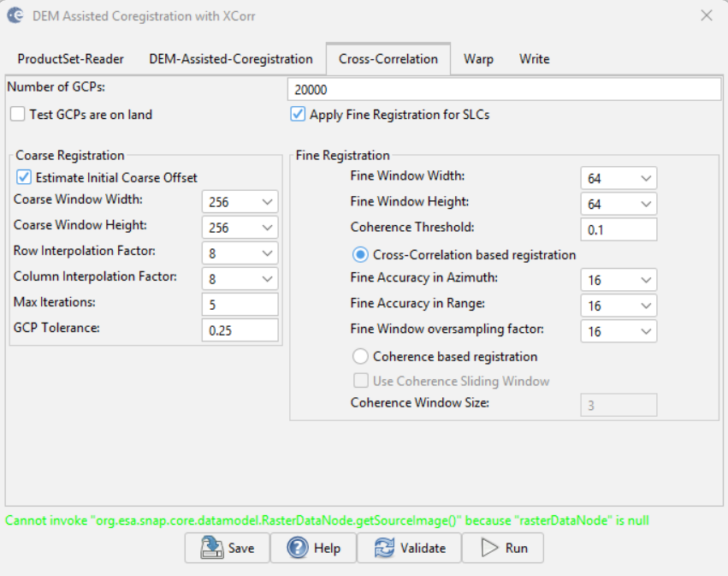Click the Save button with disk icon

227,548
